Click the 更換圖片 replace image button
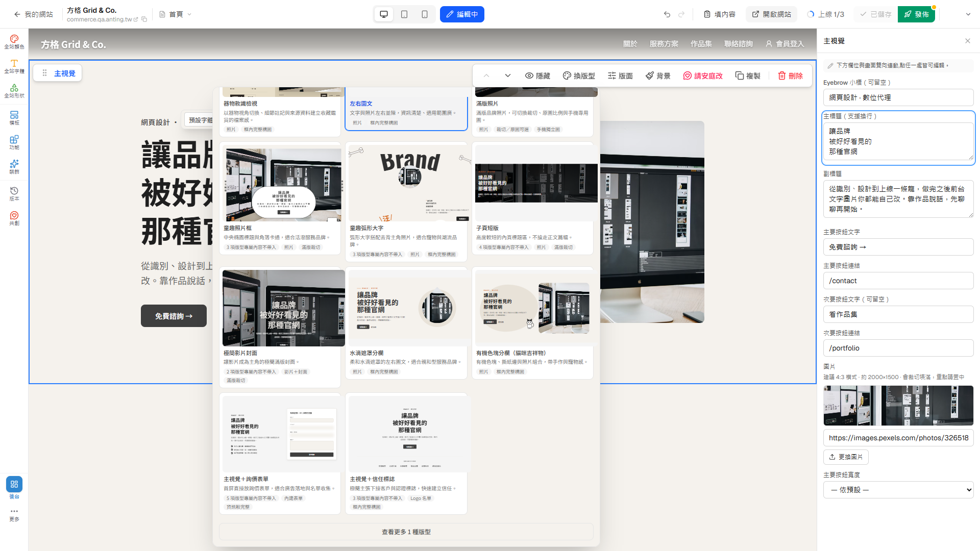Screen dimensions: 980x551 846,457
